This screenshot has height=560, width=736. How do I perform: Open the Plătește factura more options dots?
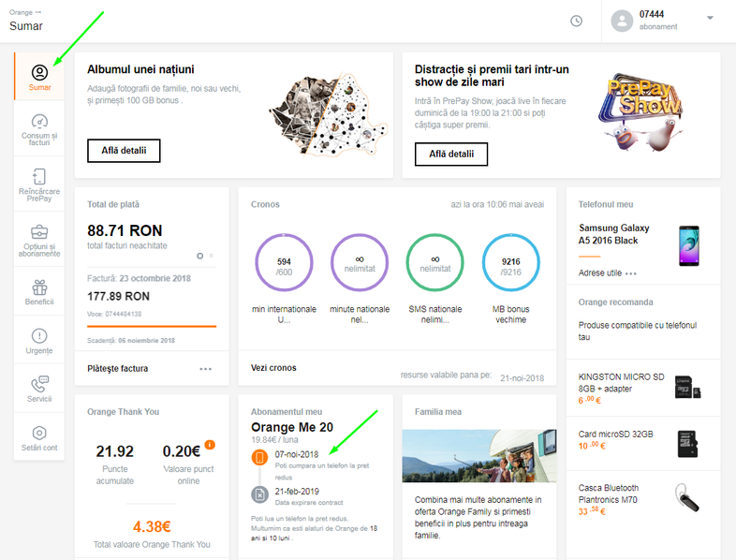pos(206,369)
